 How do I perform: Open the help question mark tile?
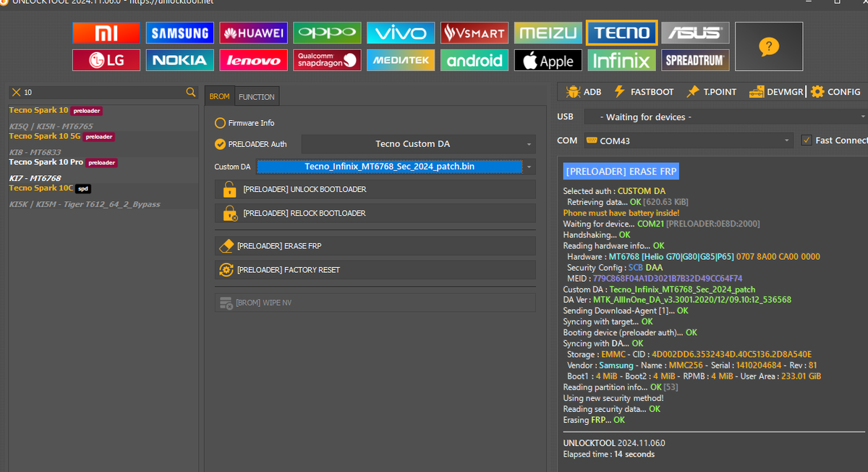click(769, 46)
